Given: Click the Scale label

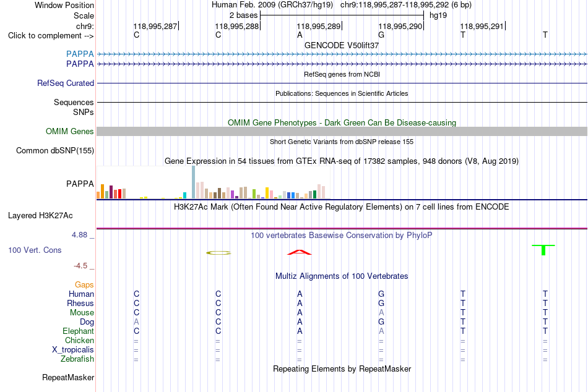Looking at the screenshot, I should (x=84, y=15).
